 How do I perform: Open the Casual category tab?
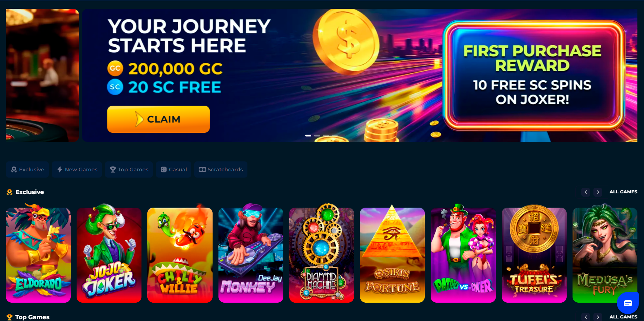tap(174, 169)
